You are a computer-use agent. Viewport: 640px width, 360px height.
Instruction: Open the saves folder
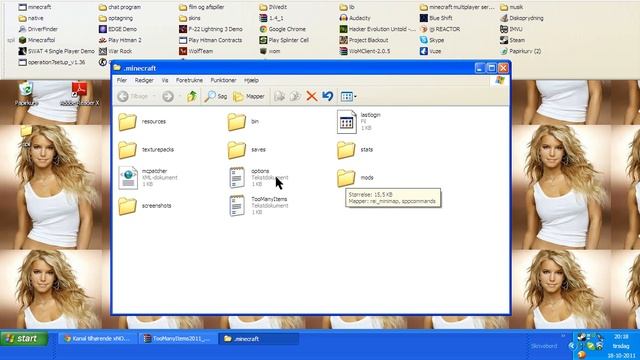pos(247,150)
